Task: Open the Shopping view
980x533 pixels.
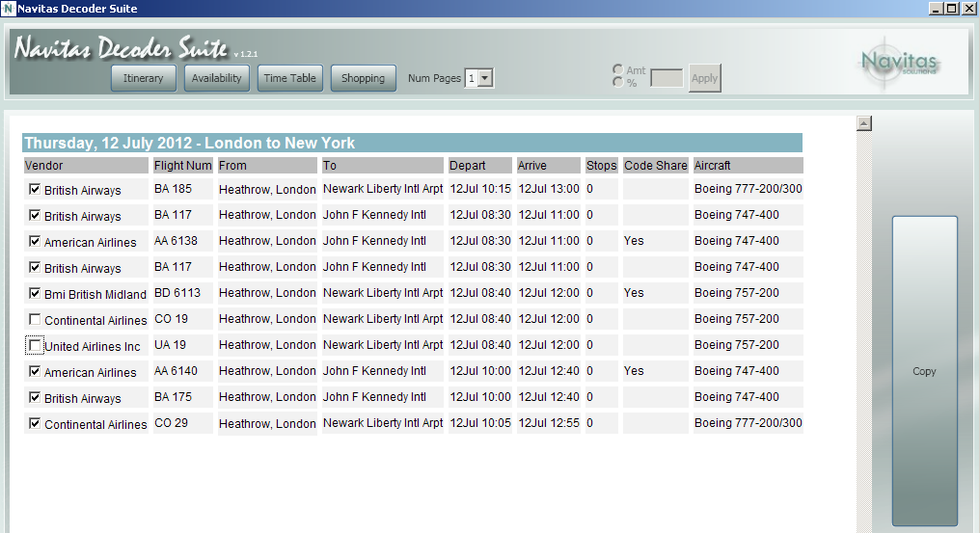Action: 363,78
